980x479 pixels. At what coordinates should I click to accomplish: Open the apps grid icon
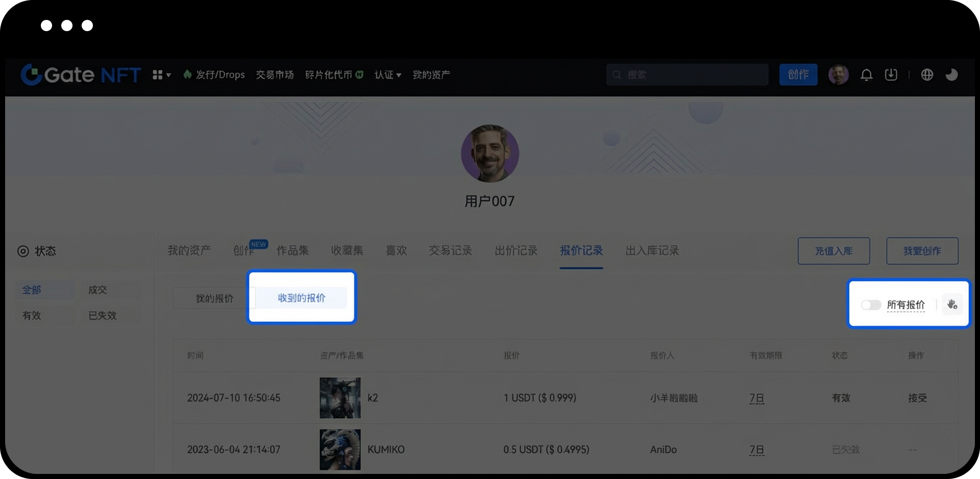[158, 74]
